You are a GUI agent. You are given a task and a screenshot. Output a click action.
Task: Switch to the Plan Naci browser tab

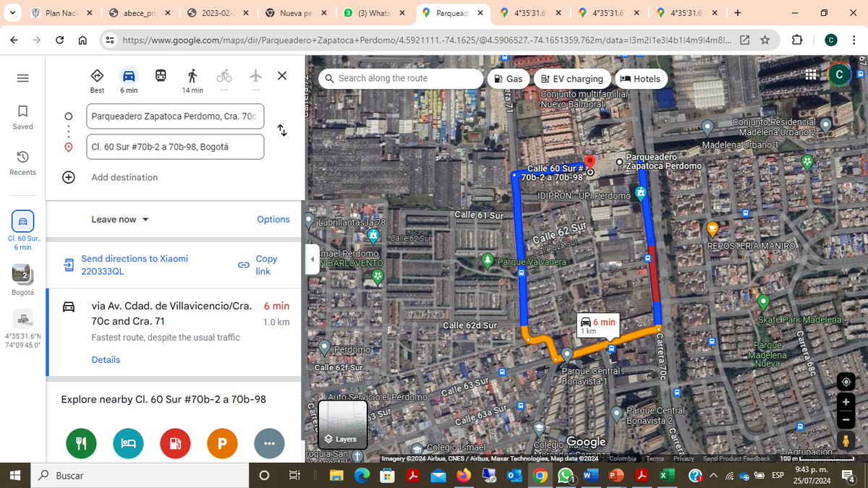pos(61,13)
